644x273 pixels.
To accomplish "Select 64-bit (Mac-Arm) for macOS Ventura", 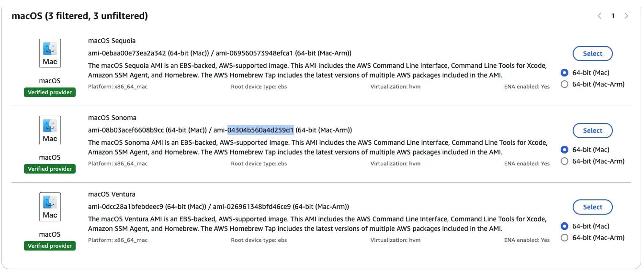I will click(565, 238).
